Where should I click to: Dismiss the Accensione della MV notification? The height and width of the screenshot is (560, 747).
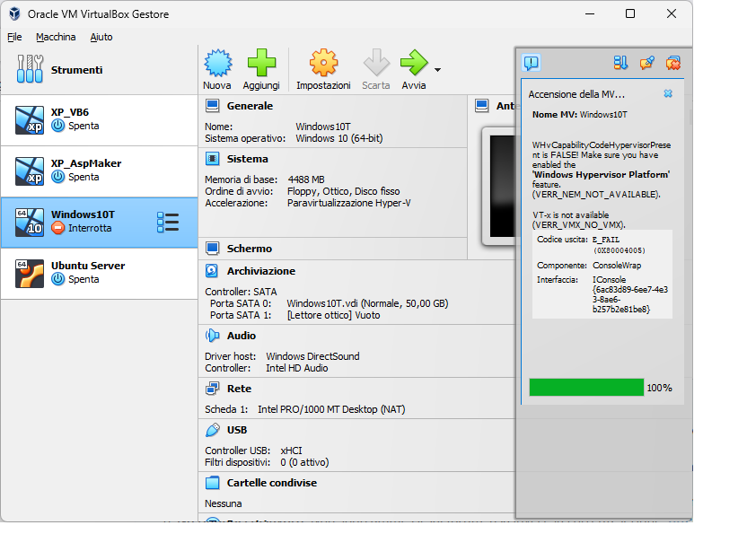(x=668, y=93)
